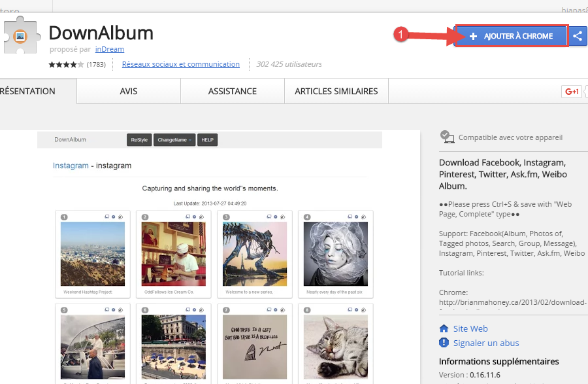Click the circle icon on photo card 4
Viewport: 588px width, 384px height.
pyautogui.click(x=356, y=217)
